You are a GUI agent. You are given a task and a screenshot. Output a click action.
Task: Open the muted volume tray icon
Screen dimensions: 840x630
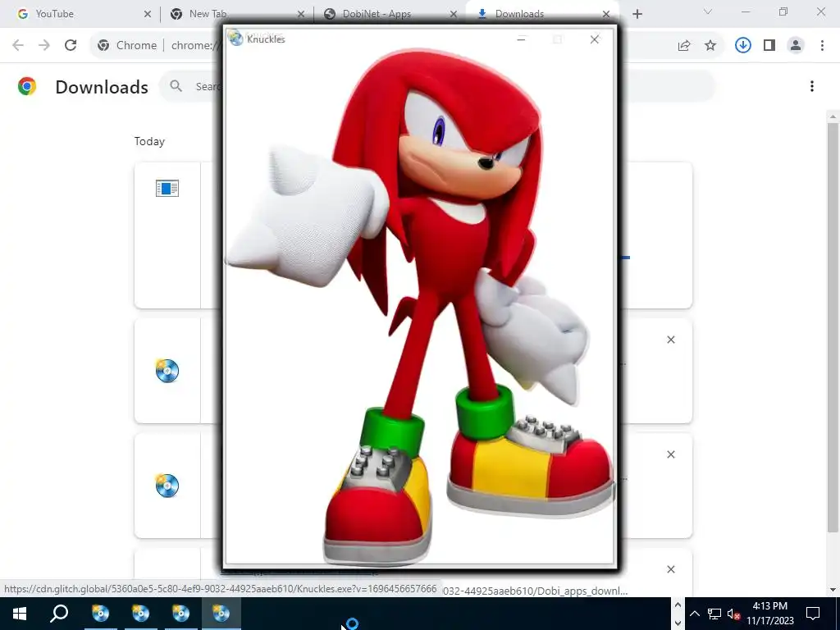(734, 614)
